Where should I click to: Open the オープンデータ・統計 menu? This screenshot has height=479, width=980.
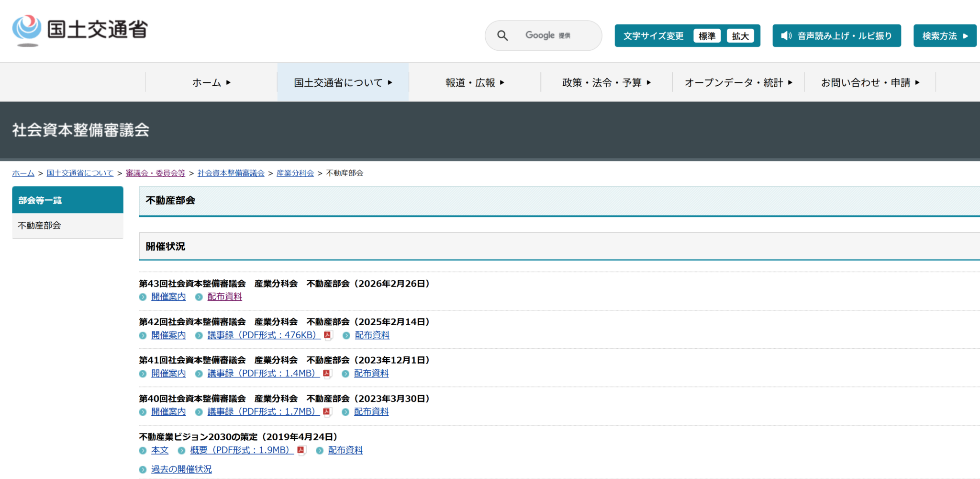(738, 82)
